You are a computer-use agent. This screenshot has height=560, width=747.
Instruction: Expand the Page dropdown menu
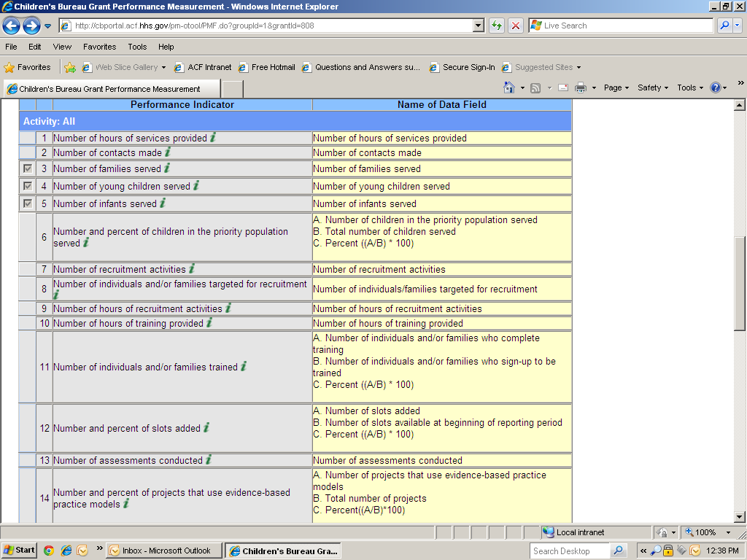click(616, 87)
